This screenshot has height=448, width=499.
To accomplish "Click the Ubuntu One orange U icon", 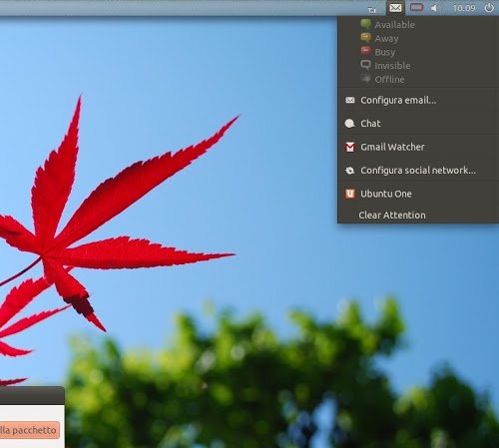I will click(x=350, y=194).
